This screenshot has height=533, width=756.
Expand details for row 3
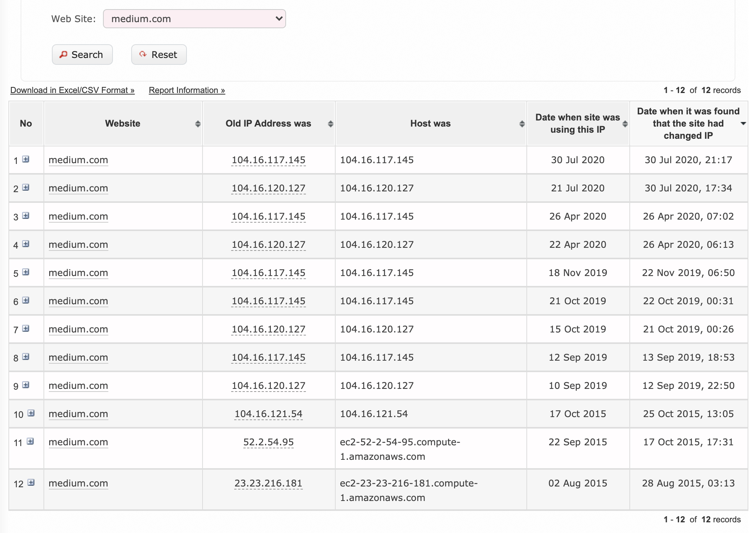point(26,216)
